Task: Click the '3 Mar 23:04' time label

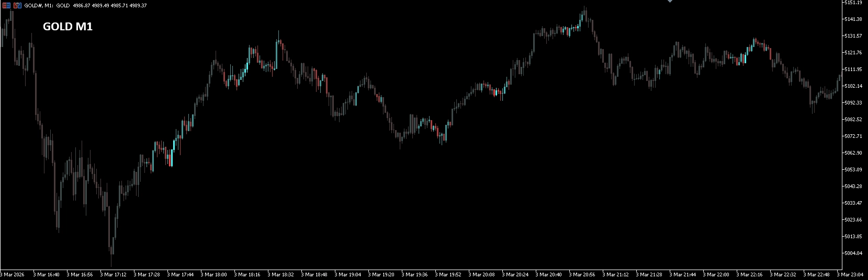Action: click(850, 275)
